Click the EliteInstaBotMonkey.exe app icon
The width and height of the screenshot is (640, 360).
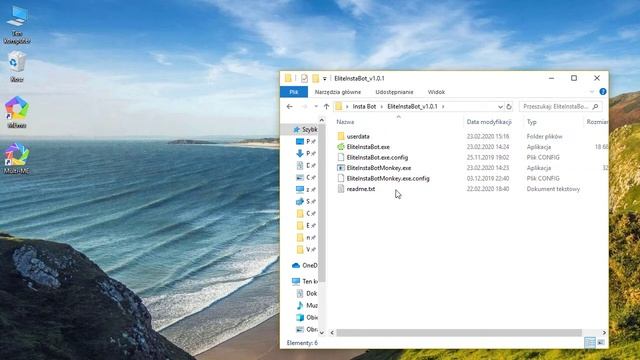point(341,168)
